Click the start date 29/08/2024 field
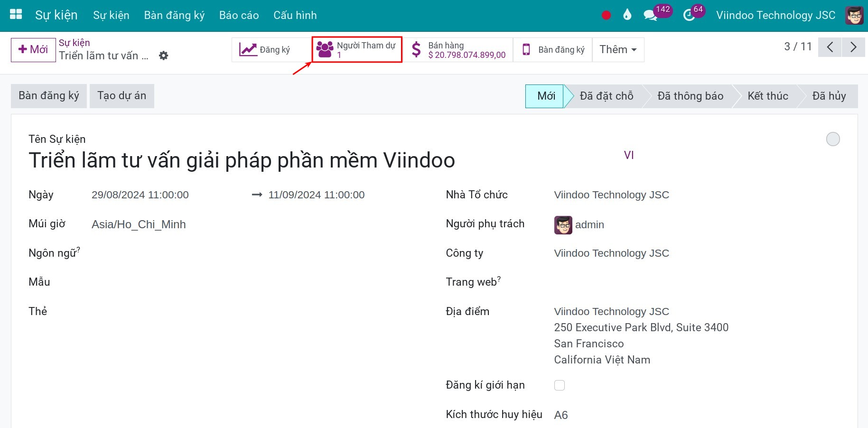Viewport: 868px width, 428px height. [x=140, y=195]
